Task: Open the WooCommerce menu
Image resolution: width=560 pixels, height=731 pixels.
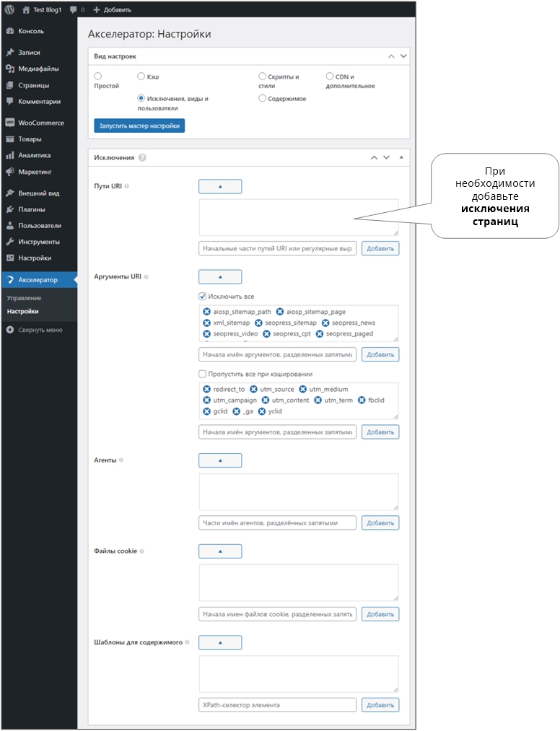Action: 39,123
